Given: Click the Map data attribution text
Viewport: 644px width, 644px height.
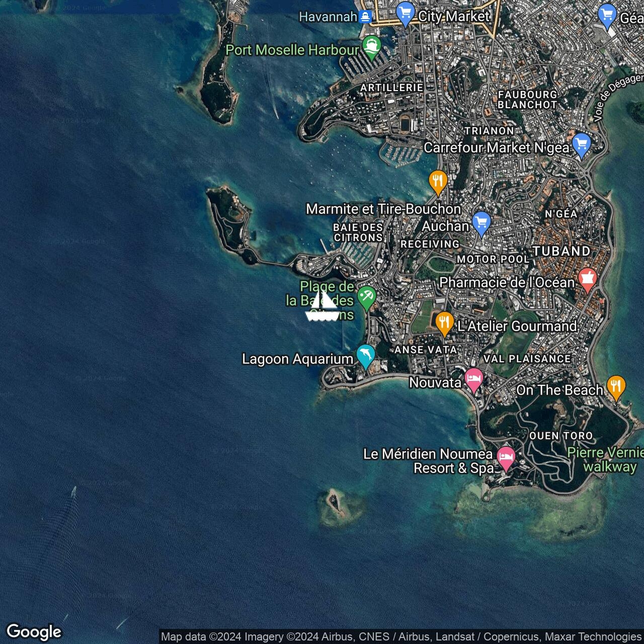Looking at the screenshot, I should [400, 637].
